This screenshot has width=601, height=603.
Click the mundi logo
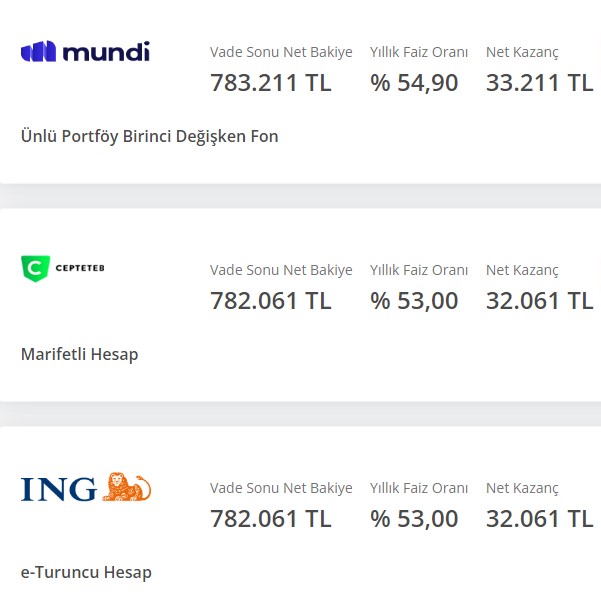point(85,52)
